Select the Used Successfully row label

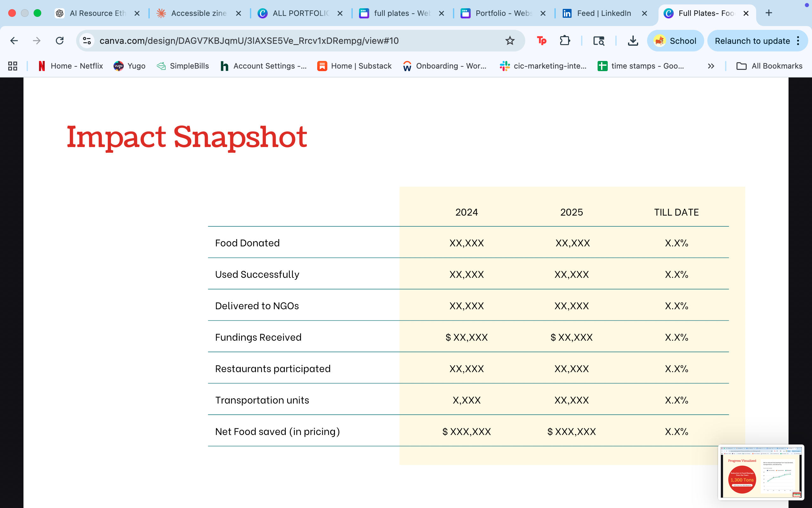point(257,275)
